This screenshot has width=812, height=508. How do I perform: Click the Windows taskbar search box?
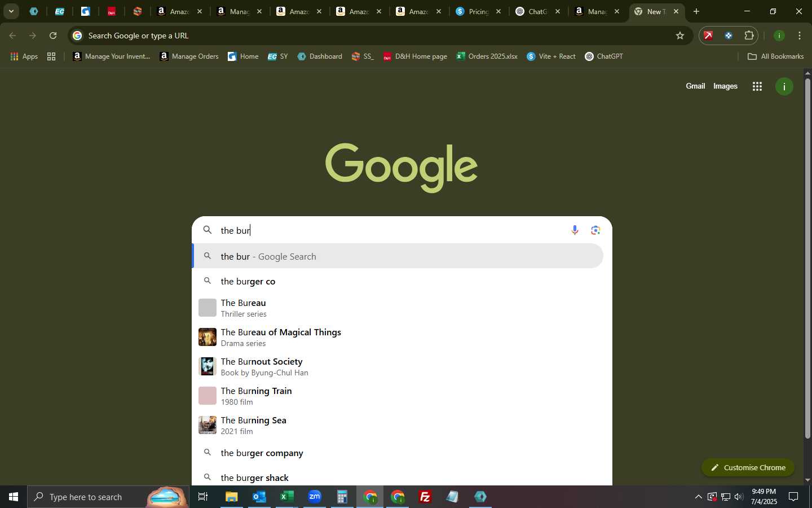pyautogui.click(x=108, y=497)
